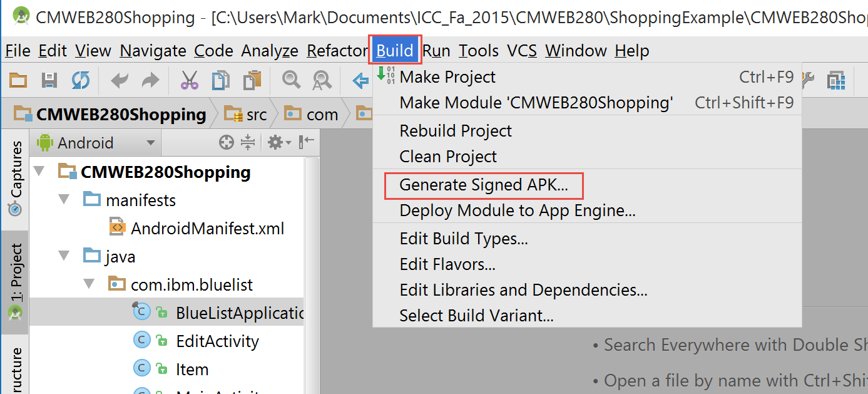Choose Select Build Variant... entry
868x394 pixels.
point(587,316)
